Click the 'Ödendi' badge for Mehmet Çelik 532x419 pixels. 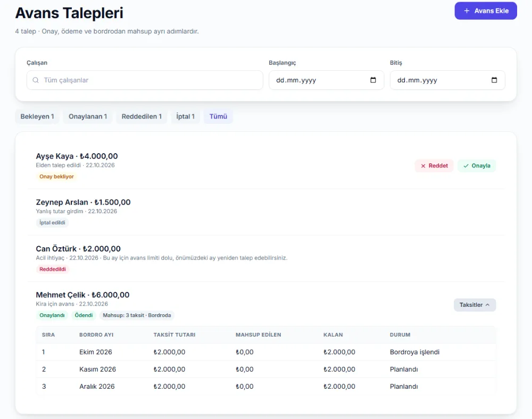84,315
